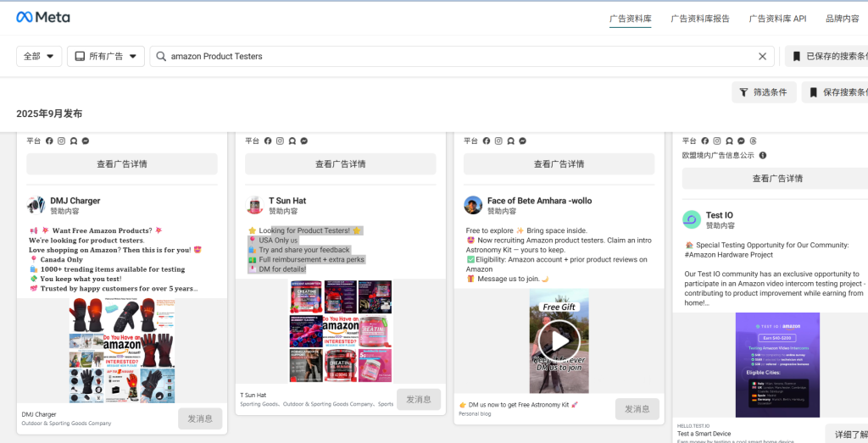This screenshot has height=443, width=868.
Task: Click the Test IO profile logo
Action: tap(692, 220)
